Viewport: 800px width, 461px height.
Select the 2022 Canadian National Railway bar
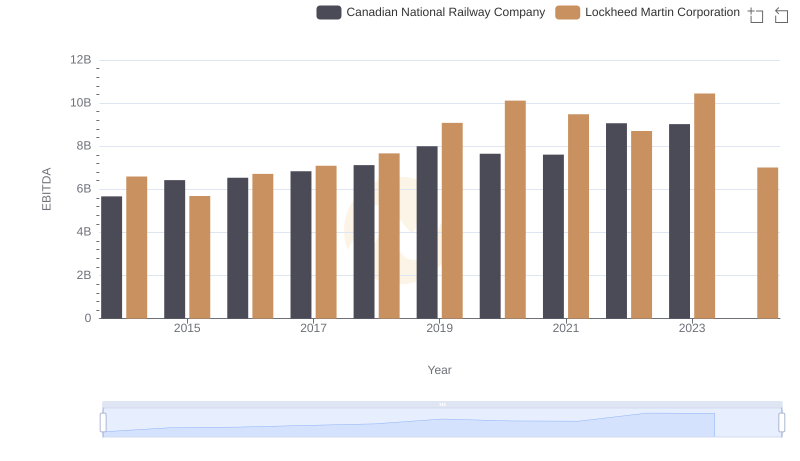coord(616,221)
